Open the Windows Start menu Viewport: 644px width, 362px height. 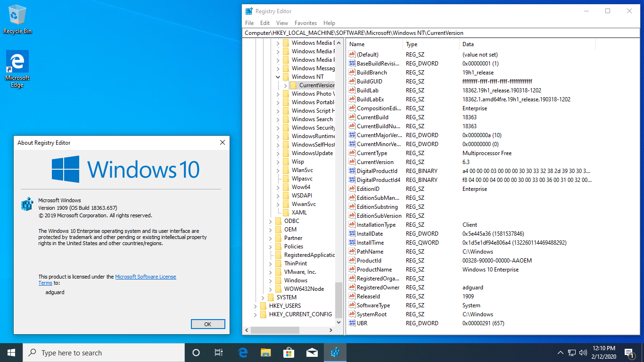pos(11,353)
